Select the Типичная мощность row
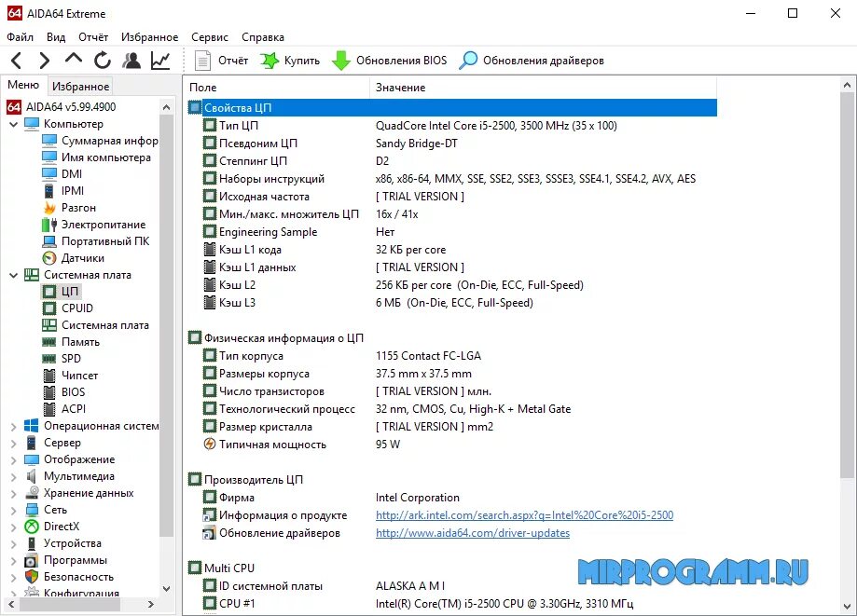Screen dimensions: 857x616 [452, 445]
